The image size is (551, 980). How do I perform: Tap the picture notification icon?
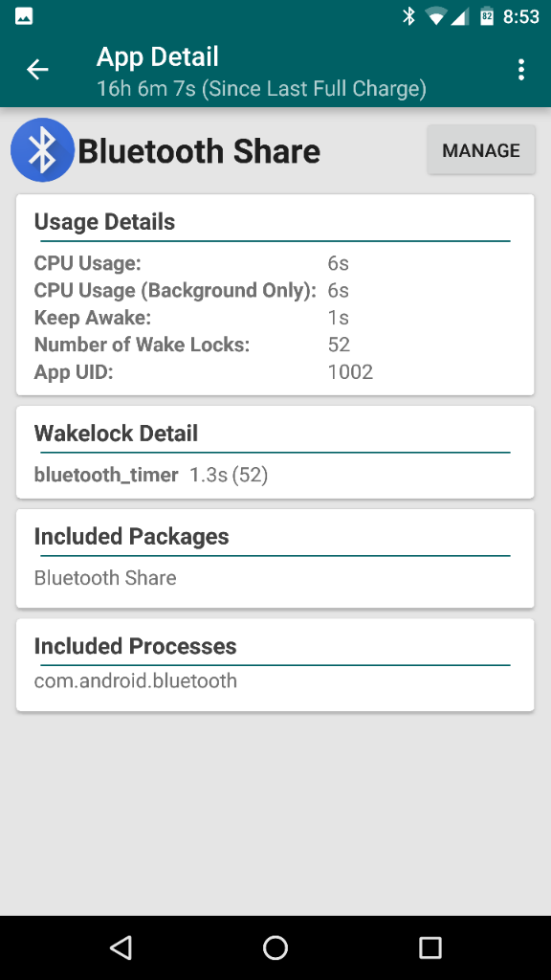click(x=24, y=16)
